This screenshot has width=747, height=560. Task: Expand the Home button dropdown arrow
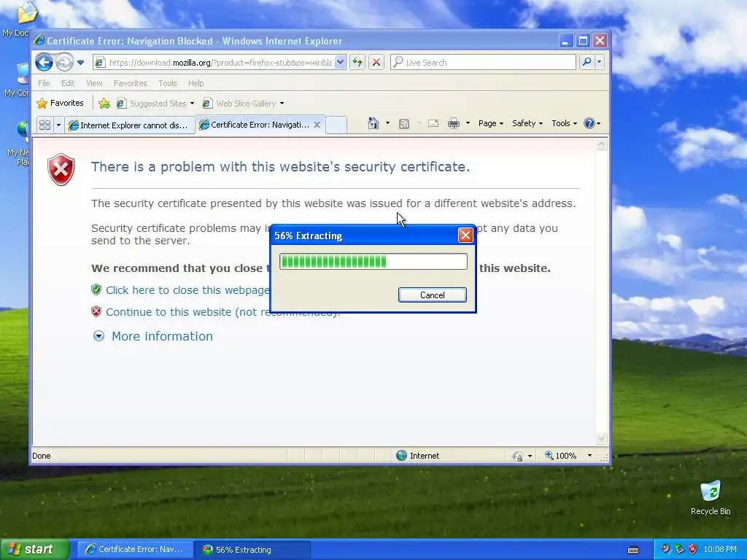pos(387,123)
